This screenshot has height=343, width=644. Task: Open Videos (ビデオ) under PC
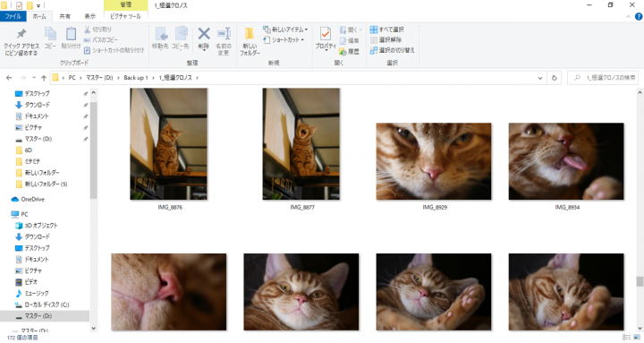[30, 282]
